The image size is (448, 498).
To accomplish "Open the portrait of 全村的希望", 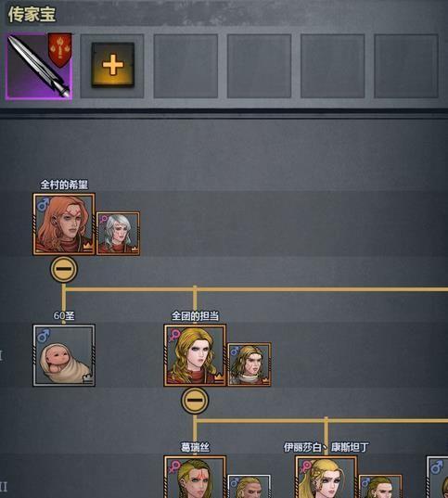I will coord(64,223).
